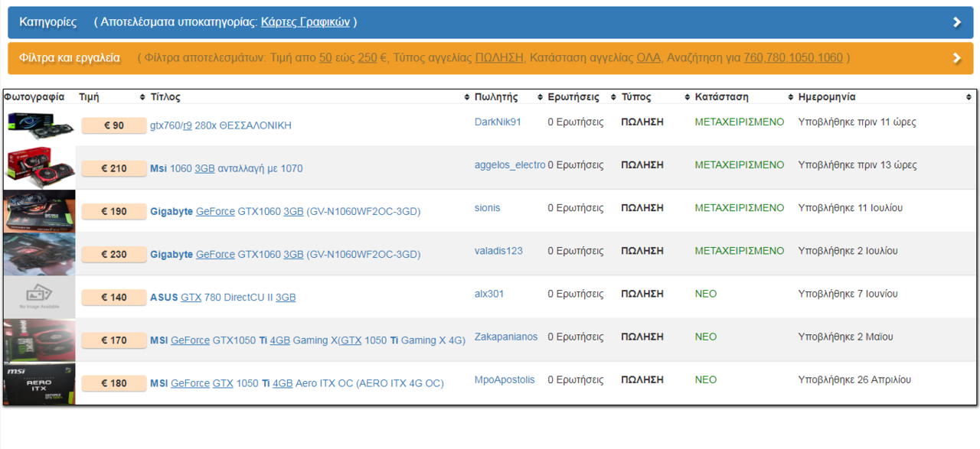980x449 pixels.
Task: Click 'Υποβλήθηκε 2 Ιουλίου' date cell
Action: pyautogui.click(x=848, y=250)
